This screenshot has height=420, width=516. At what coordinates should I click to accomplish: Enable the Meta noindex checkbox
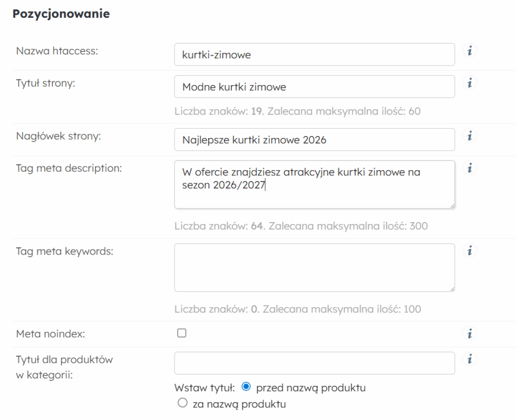pyautogui.click(x=182, y=333)
